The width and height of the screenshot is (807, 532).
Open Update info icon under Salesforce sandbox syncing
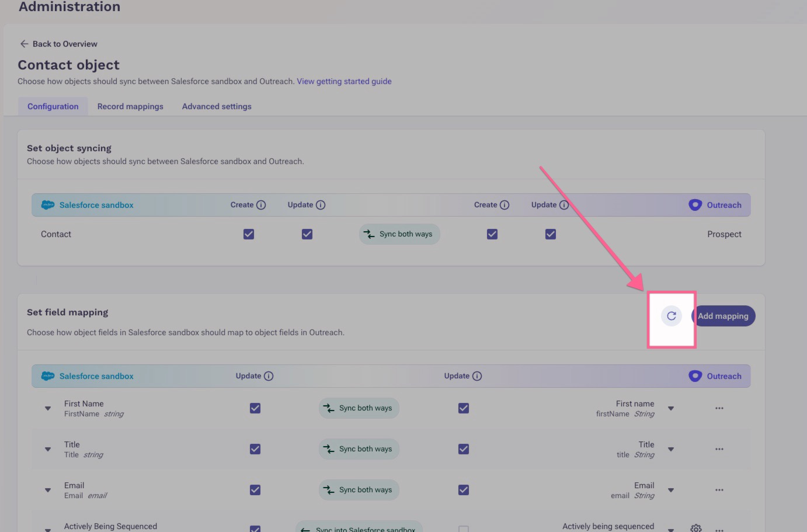pyautogui.click(x=321, y=205)
